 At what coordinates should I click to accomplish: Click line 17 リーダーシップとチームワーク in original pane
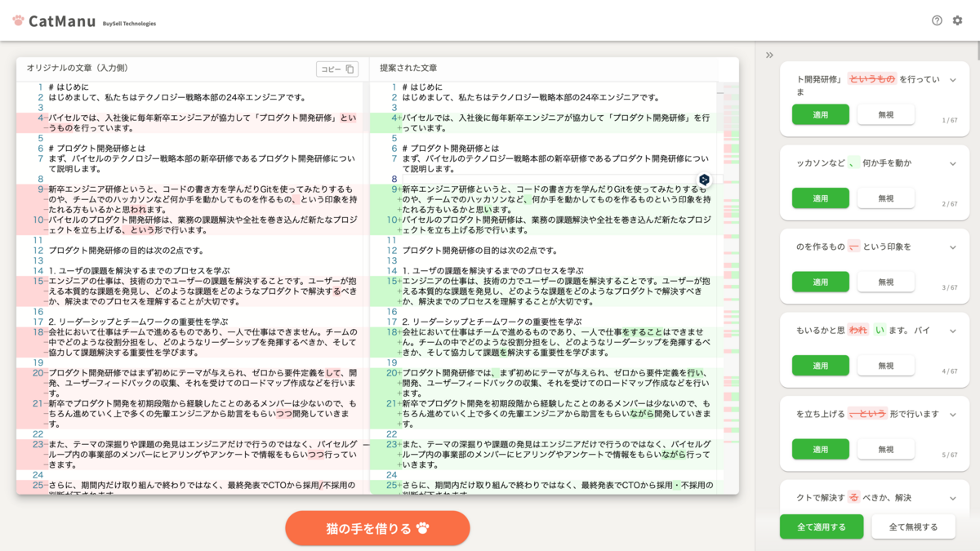(x=137, y=322)
